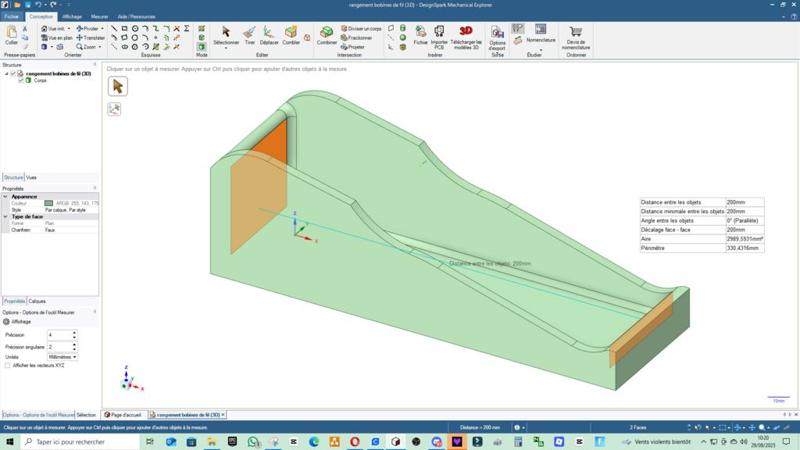Switch to the Sélection bottom tab
Viewport: 800px width, 450px height.
click(x=86, y=415)
